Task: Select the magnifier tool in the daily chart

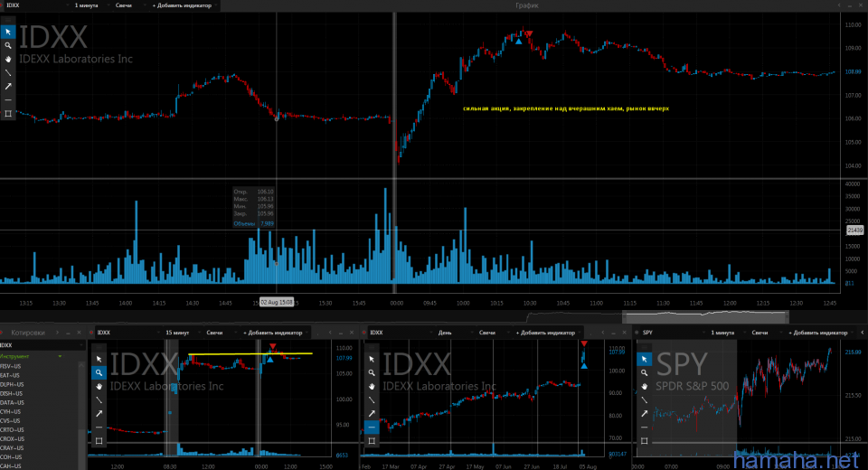Action: [372, 372]
